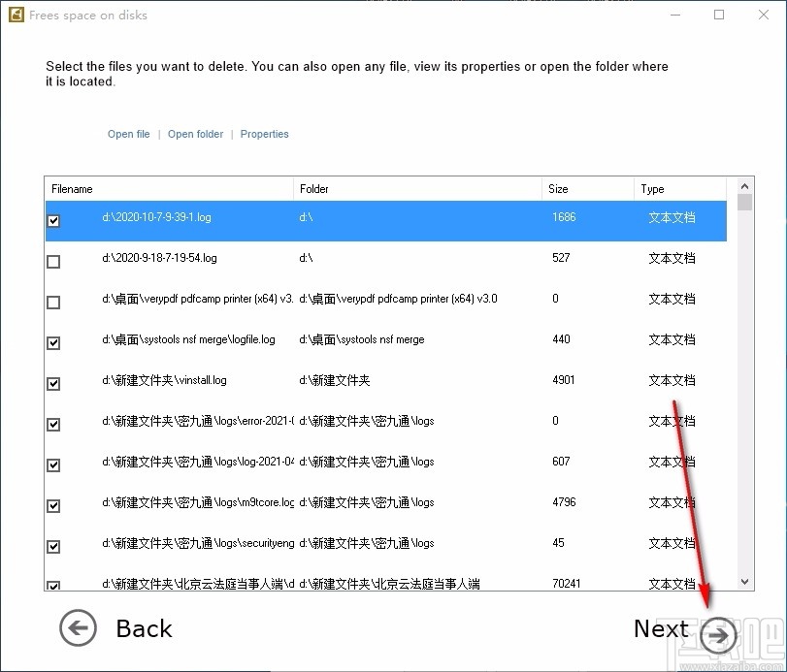Screen dimensions: 787x672
Task: Click size value 1686
Action: [564, 217]
